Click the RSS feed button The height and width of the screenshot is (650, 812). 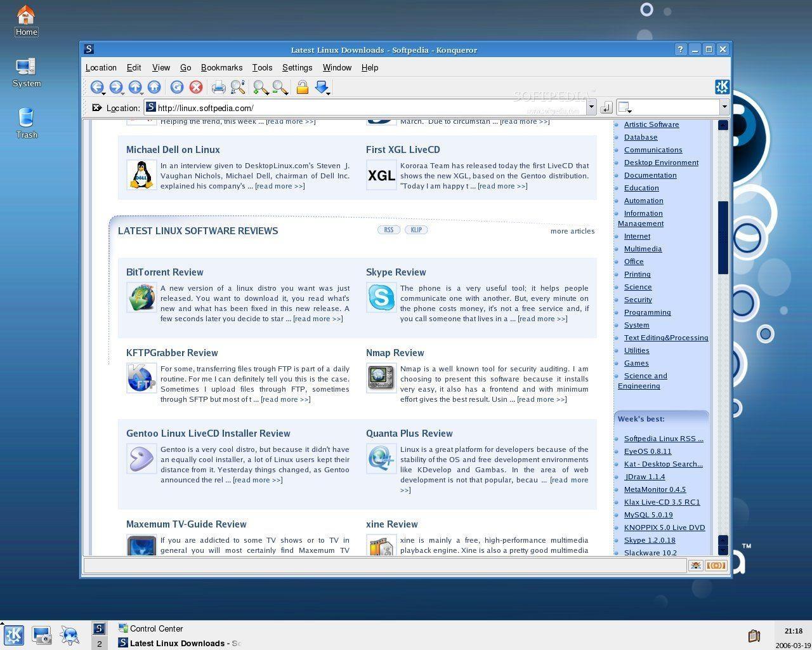click(x=389, y=230)
